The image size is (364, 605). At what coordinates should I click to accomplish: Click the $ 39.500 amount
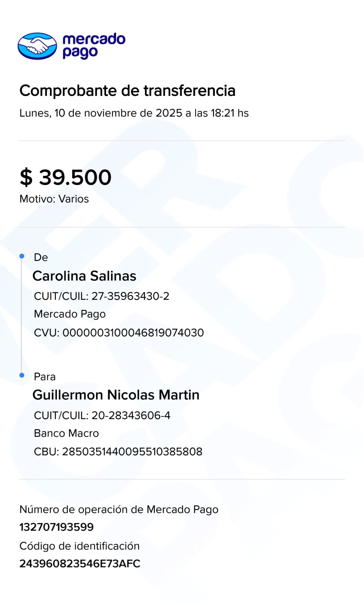[66, 177]
